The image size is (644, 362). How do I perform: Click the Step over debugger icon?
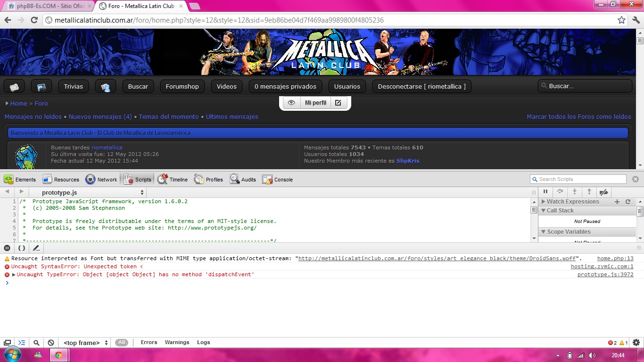[x=560, y=192]
